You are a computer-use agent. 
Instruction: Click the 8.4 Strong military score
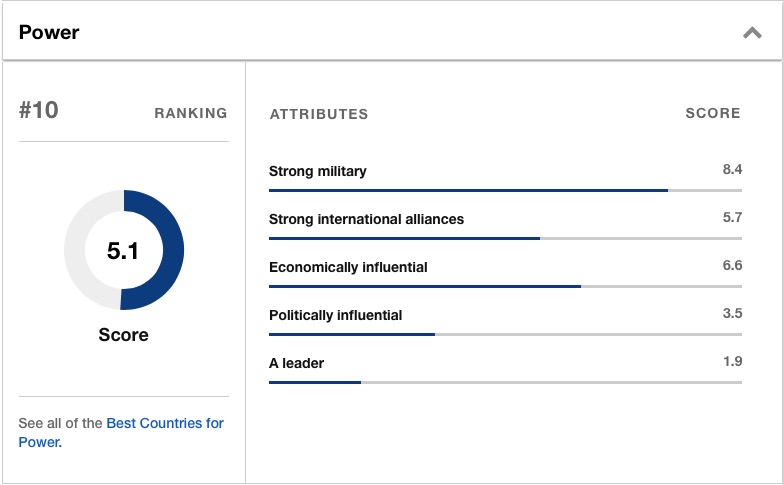click(732, 170)
